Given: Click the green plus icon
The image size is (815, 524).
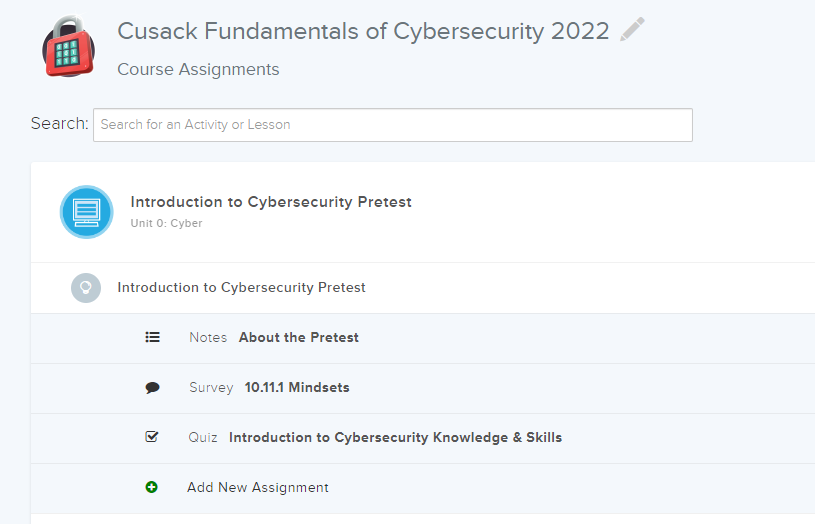Looking at the screenshot, I should [152, 487].
